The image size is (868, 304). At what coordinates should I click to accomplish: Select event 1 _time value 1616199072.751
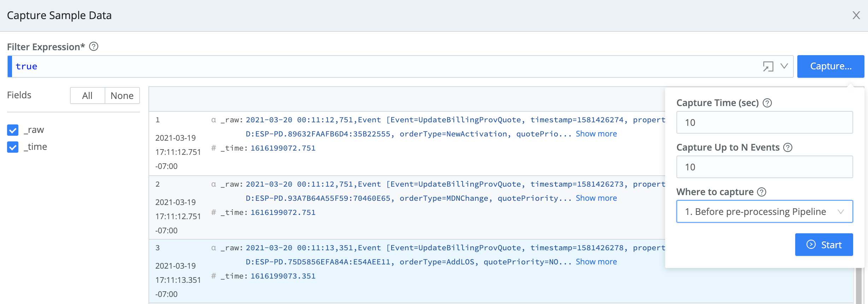tap(283, 148)
